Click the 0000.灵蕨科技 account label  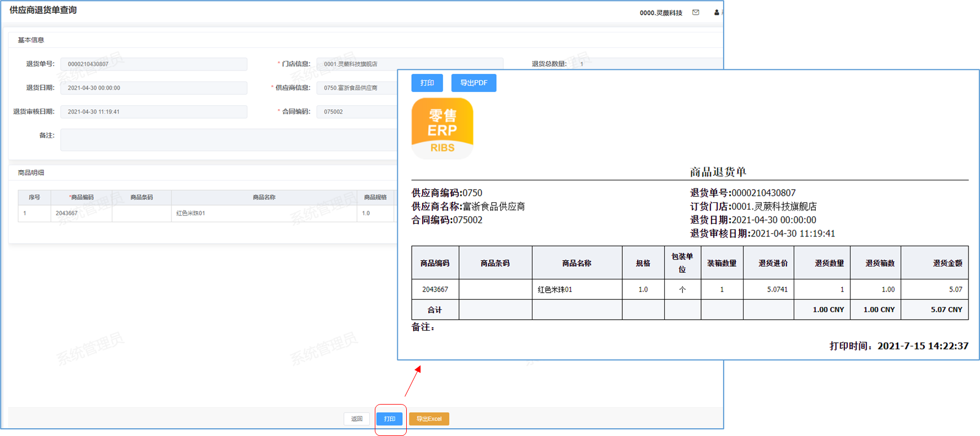[x=660, y=13]
